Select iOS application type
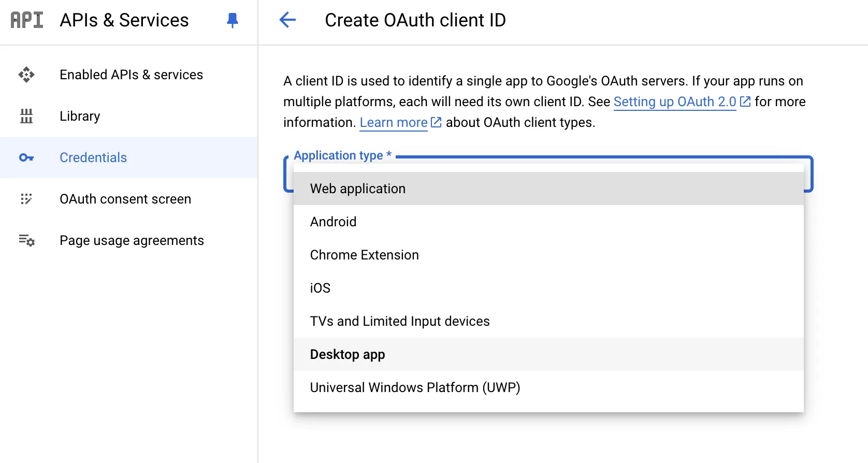 (548, 288)
